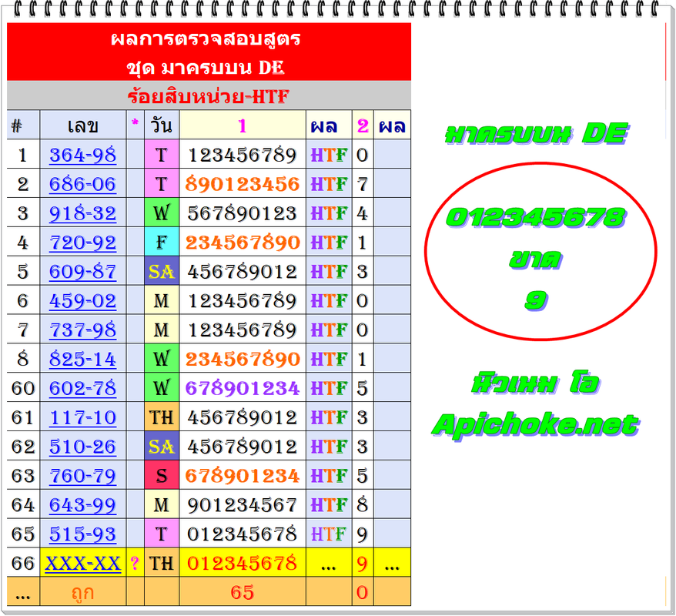Select the SA day cell in row 62
The image size is (676, 616).
161,446
